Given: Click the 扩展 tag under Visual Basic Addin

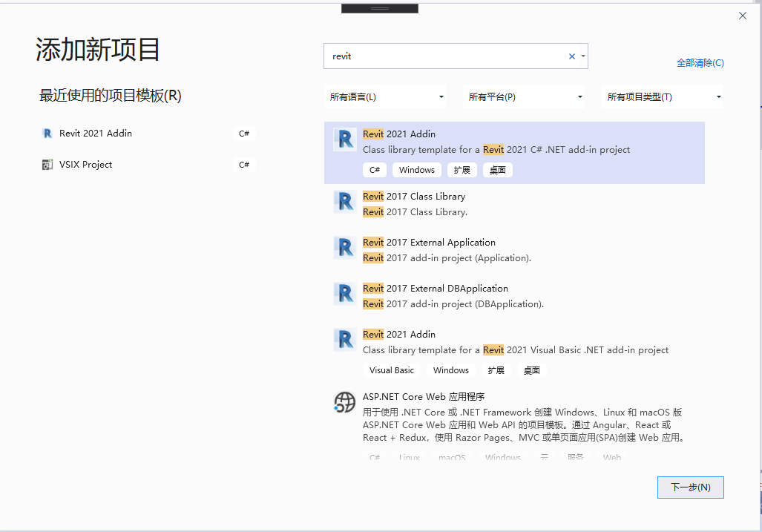Looking at the screenshot, I should click(496, 370).
